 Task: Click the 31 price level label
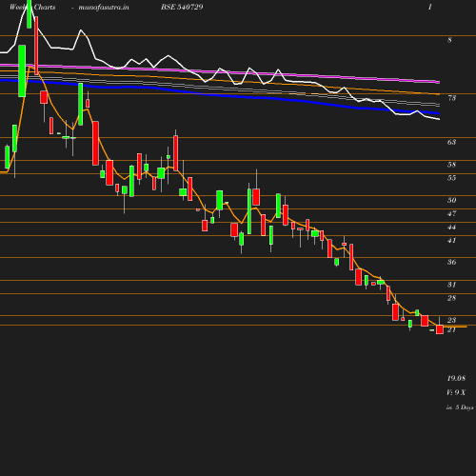[451, 285]
